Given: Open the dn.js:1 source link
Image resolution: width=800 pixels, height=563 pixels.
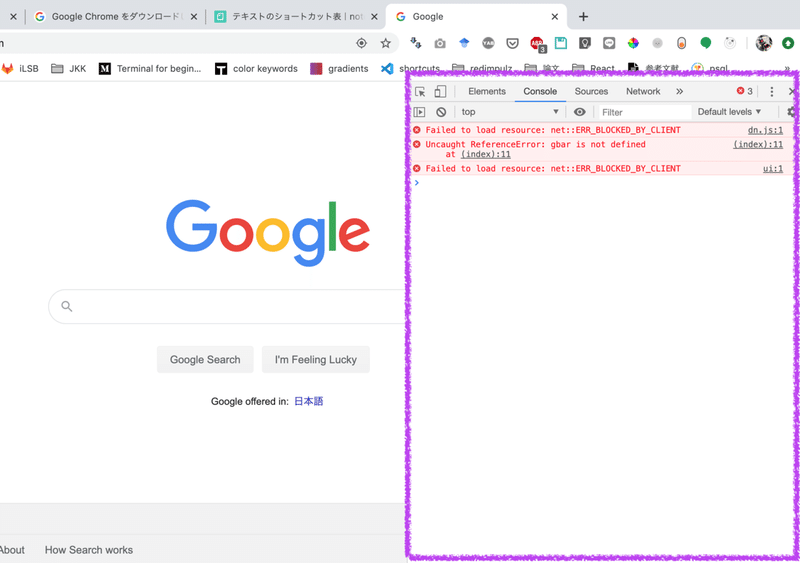Looking at the screenshot, I should (765, 130).
